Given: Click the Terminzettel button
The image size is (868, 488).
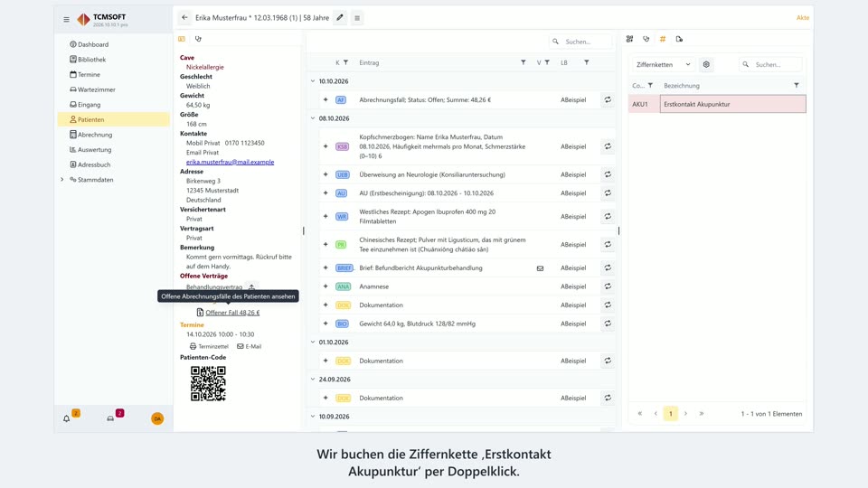Looking at the screenshot, I should click(209, 346).
